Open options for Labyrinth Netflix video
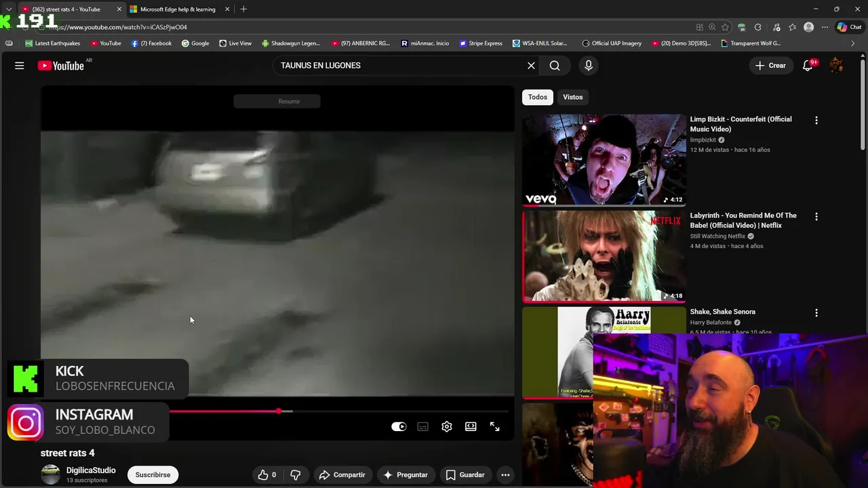The image size is (868, 488). (816, 216)
